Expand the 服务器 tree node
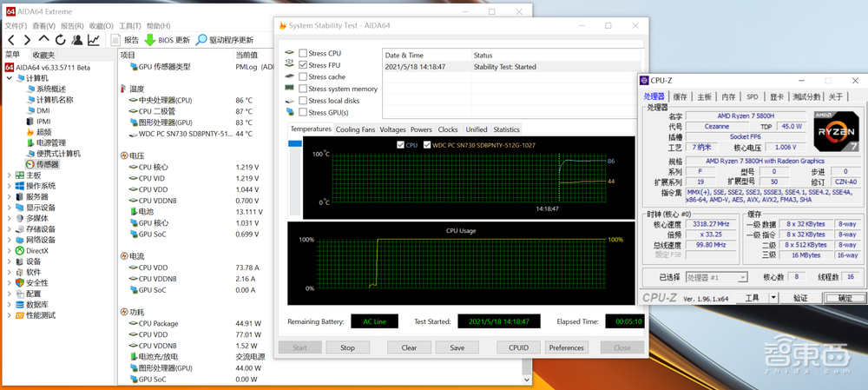 (10, 196)
